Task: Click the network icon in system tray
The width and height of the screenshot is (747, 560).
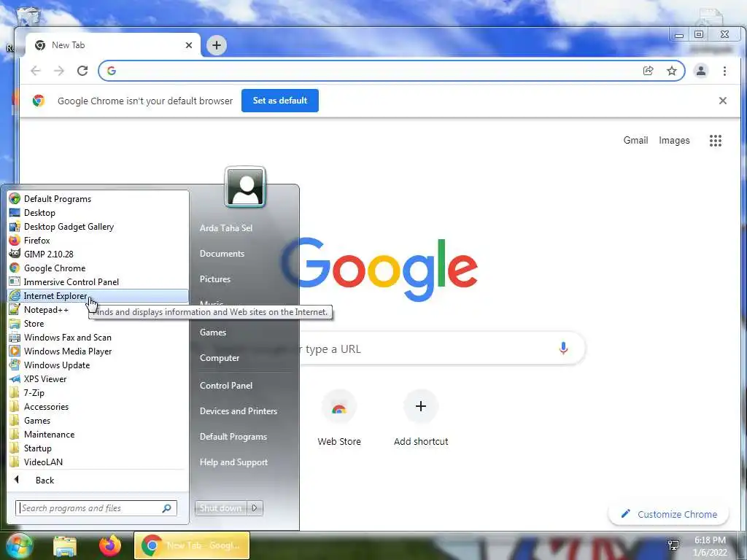Action: tap(673, 545)
